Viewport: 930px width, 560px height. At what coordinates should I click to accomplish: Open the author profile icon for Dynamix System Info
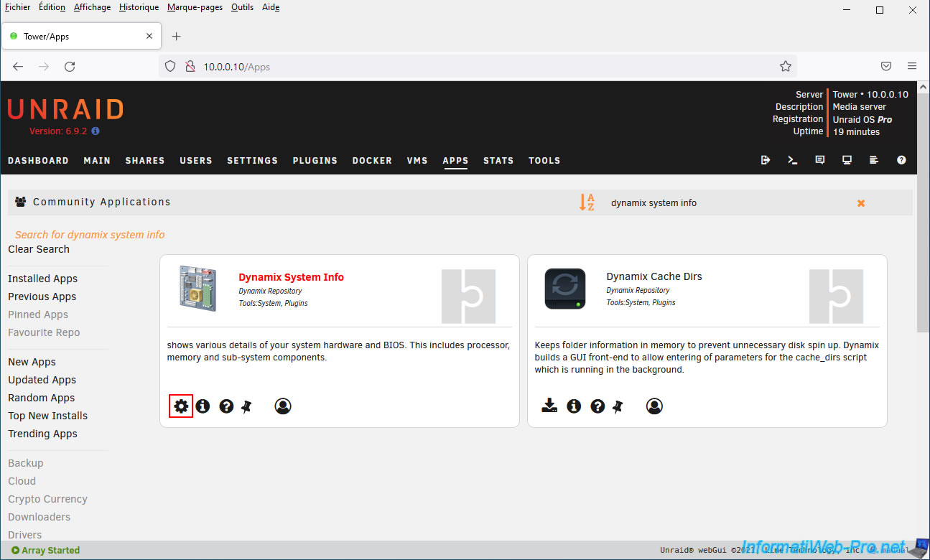283,406
